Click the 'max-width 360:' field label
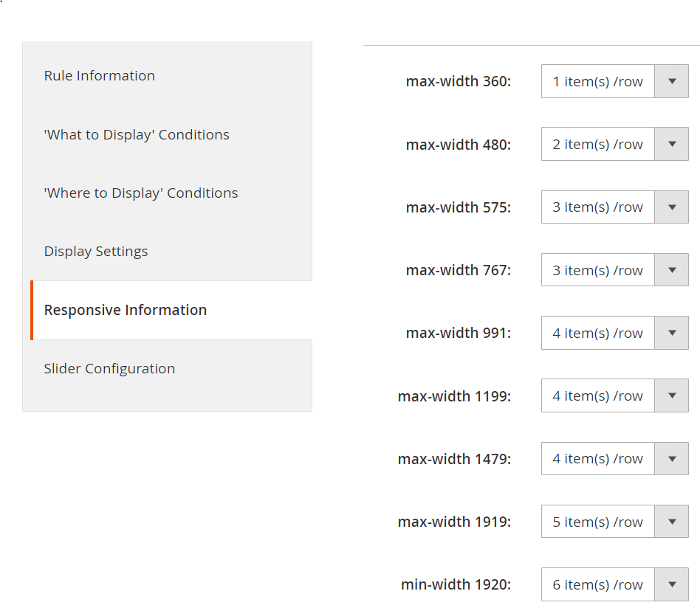 (458, 82)
